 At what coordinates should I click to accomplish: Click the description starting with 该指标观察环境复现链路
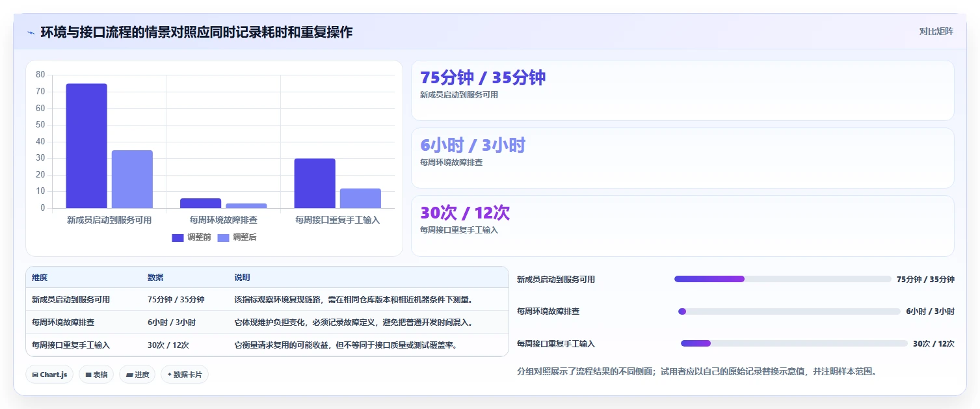pyautogui.click(x=353, y=300)
